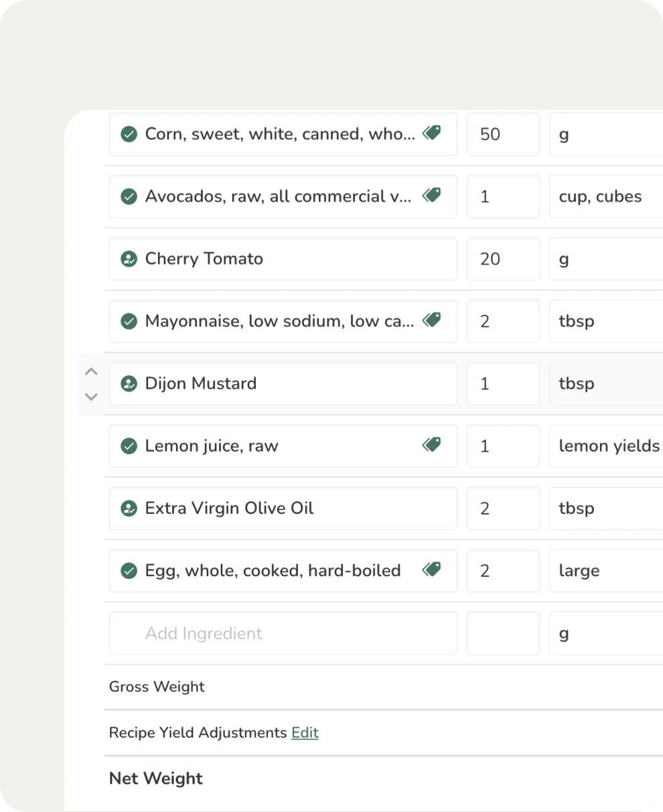Click the empty quantity field in Add Ingredient row

(x=503, y=633)
